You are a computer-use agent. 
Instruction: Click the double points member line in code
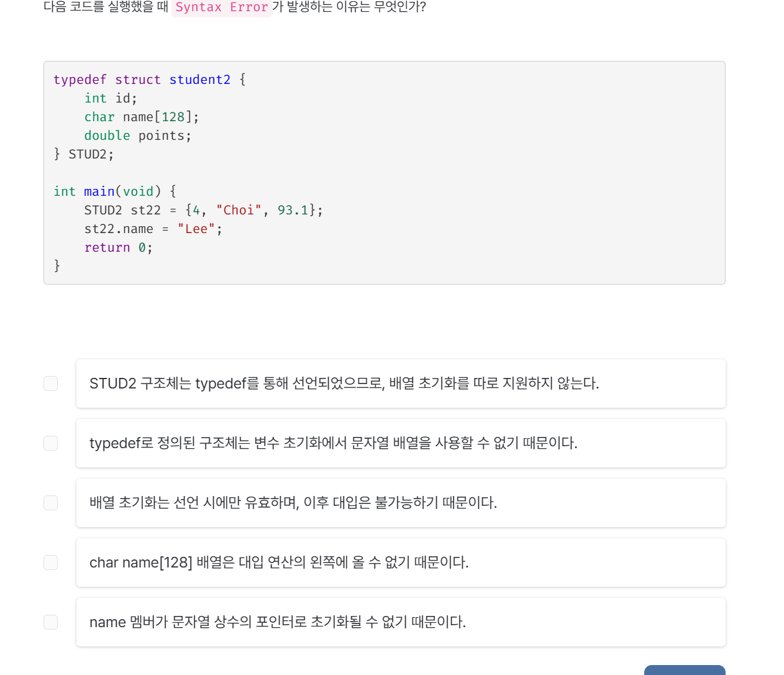[x=138, y=135]
